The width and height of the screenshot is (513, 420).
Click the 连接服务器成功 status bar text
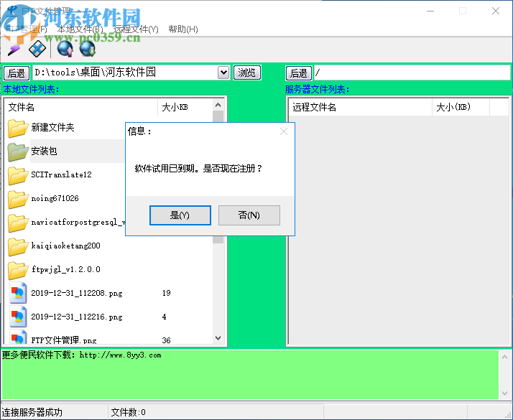click(x=32, y=412)
